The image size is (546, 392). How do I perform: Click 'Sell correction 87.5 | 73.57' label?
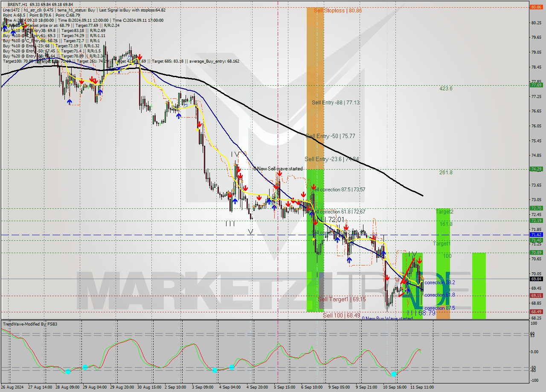coord(339,189)
